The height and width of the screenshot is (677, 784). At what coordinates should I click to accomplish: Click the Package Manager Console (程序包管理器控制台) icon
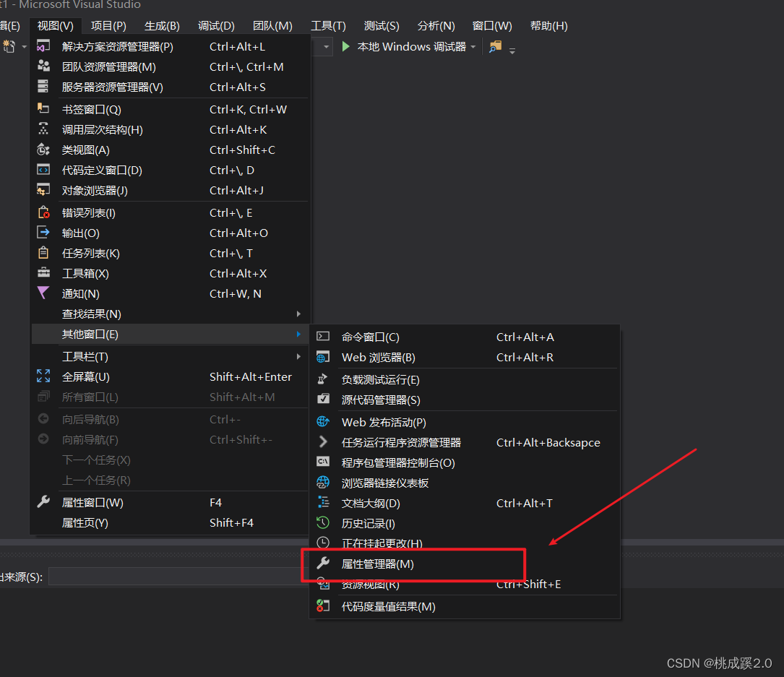323,462
